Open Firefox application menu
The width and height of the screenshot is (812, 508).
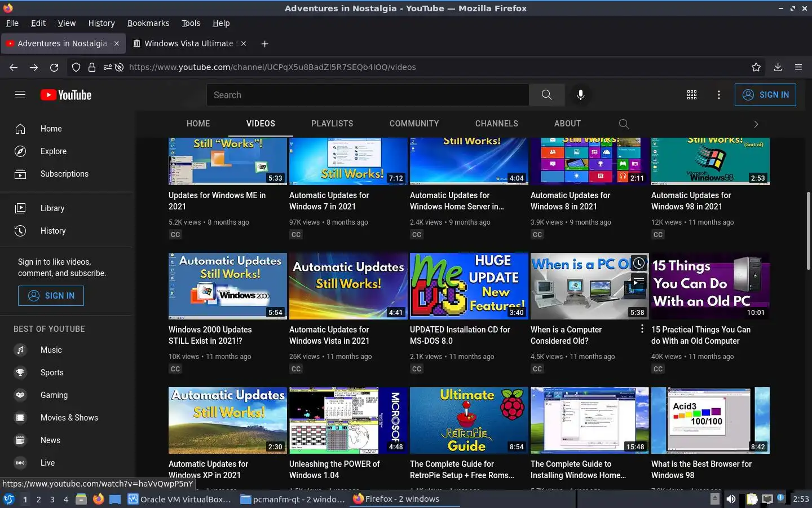coord(798,67)
